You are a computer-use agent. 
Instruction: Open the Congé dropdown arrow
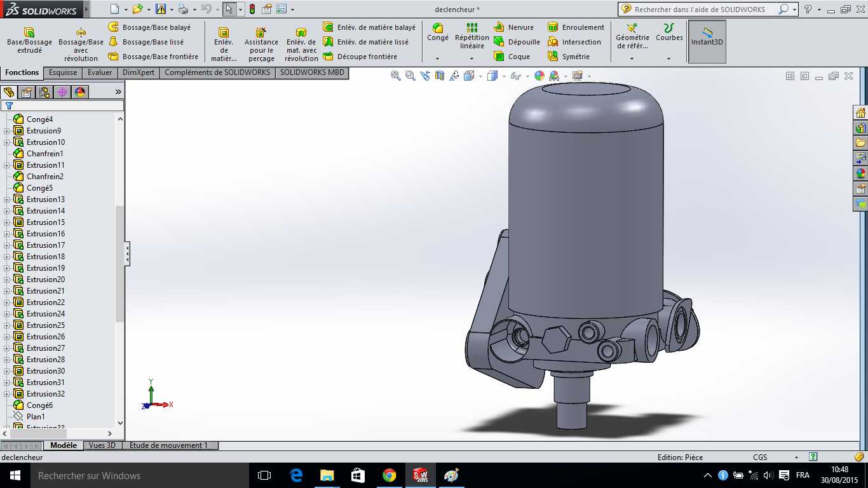click(x=438, y=58)
